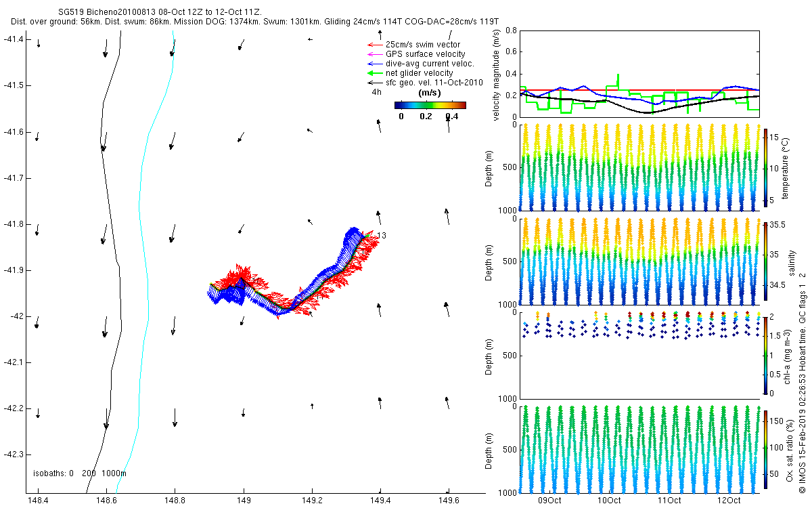Click the '09Oct' date tick label

(549, 501)
